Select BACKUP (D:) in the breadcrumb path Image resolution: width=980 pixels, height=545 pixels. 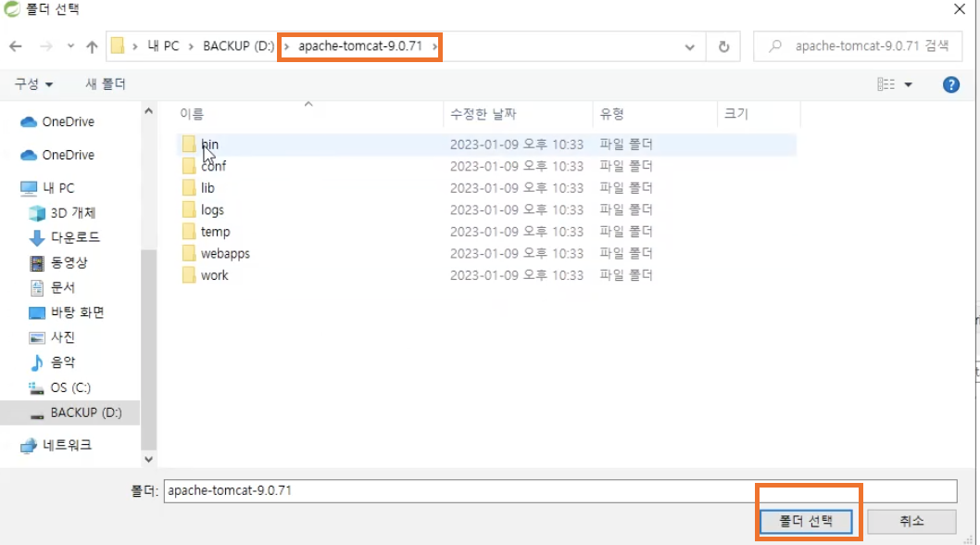[x=238, y=46]
